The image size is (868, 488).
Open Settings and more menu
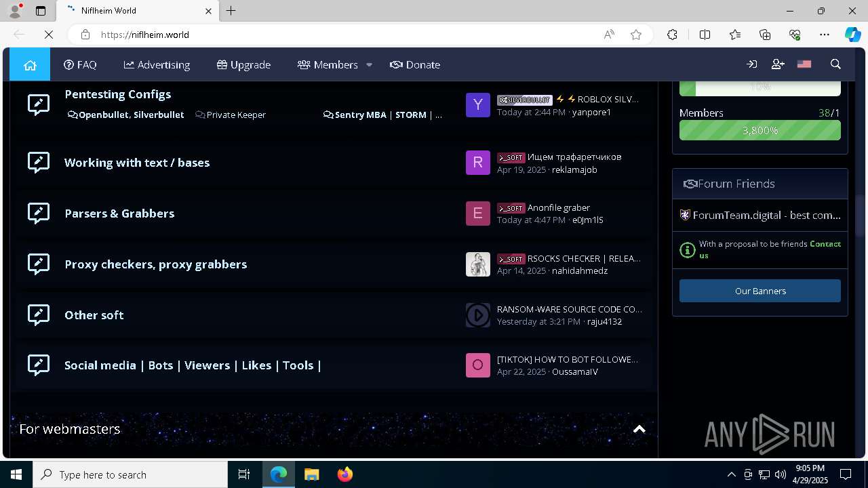[x=825, y=35]
